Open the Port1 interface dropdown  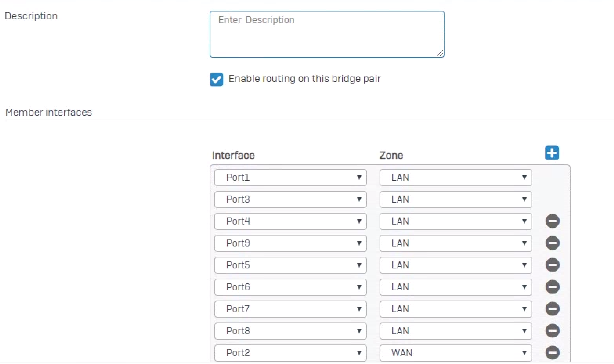[291, 178]
